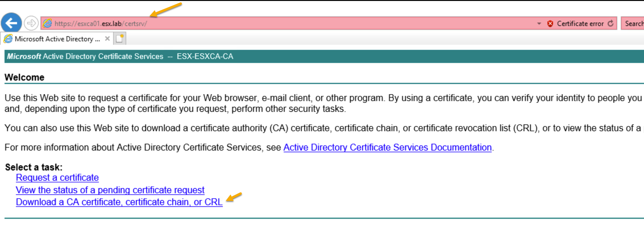Select the Microsoft Active Directory tab
This screenshot has height=230, width=644.
(57, 39)
